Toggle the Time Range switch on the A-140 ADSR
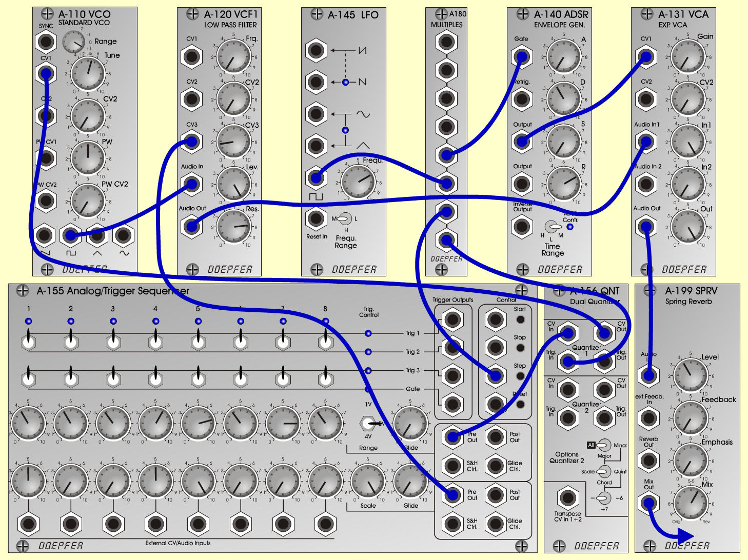Image resolution: width=748 pixels, height=560 pixels. click(x=553, y=226)
